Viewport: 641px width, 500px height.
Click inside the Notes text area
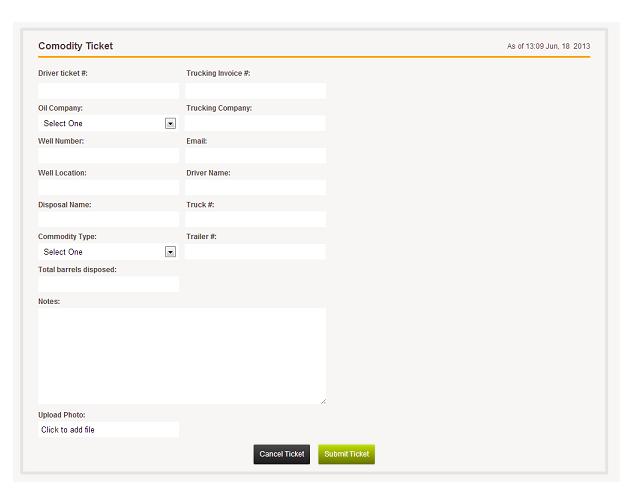coord(182,356)
